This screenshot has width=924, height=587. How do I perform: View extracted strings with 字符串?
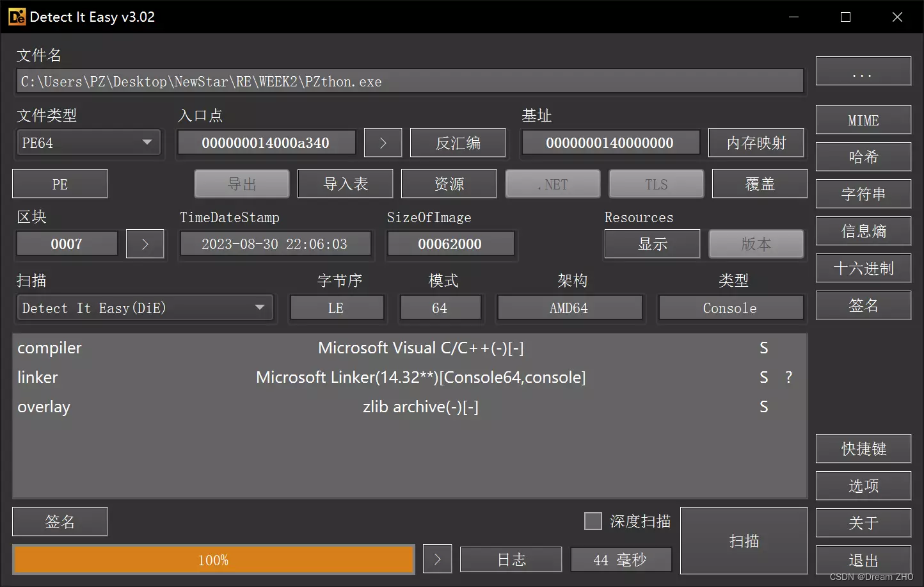click(x=863, y=194)
